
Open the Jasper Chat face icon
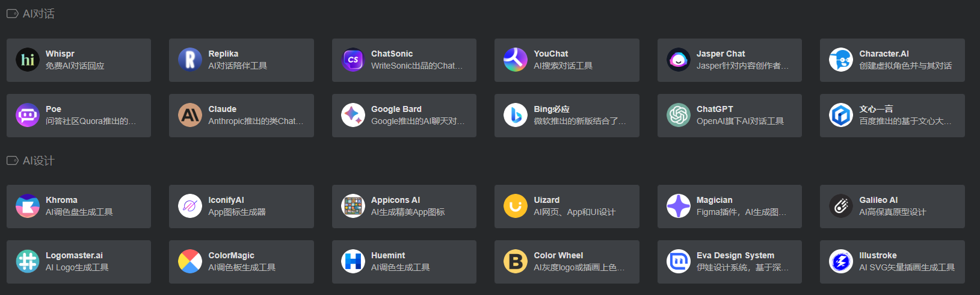[679, 60]
